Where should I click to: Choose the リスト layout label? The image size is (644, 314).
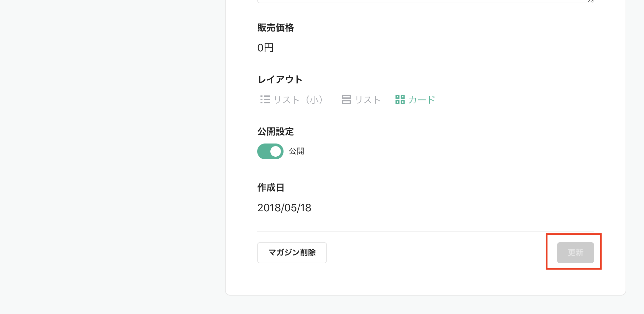point(368,100)
